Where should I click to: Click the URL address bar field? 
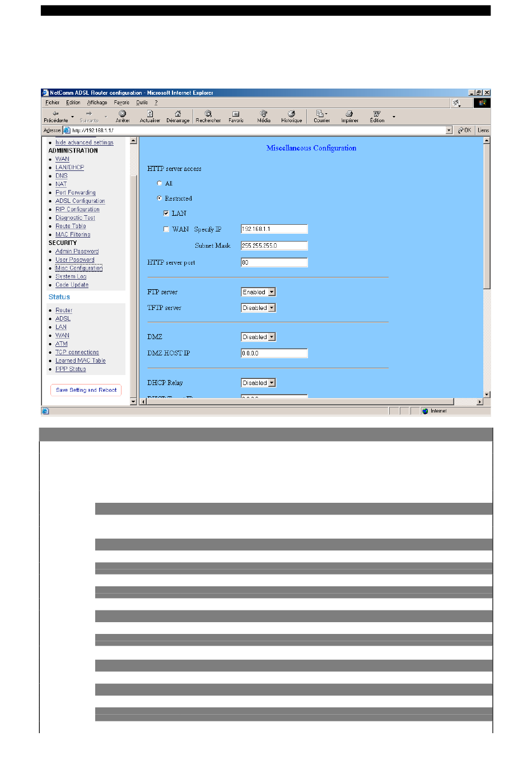258,130
